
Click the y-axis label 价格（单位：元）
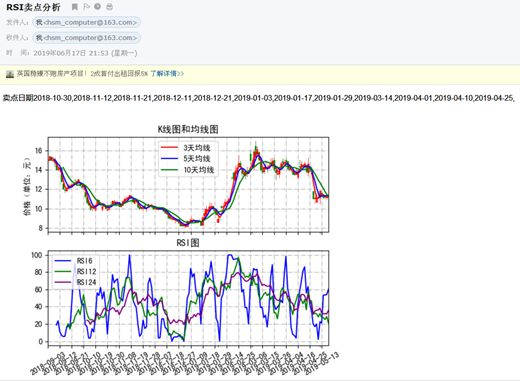pos(27,186)
